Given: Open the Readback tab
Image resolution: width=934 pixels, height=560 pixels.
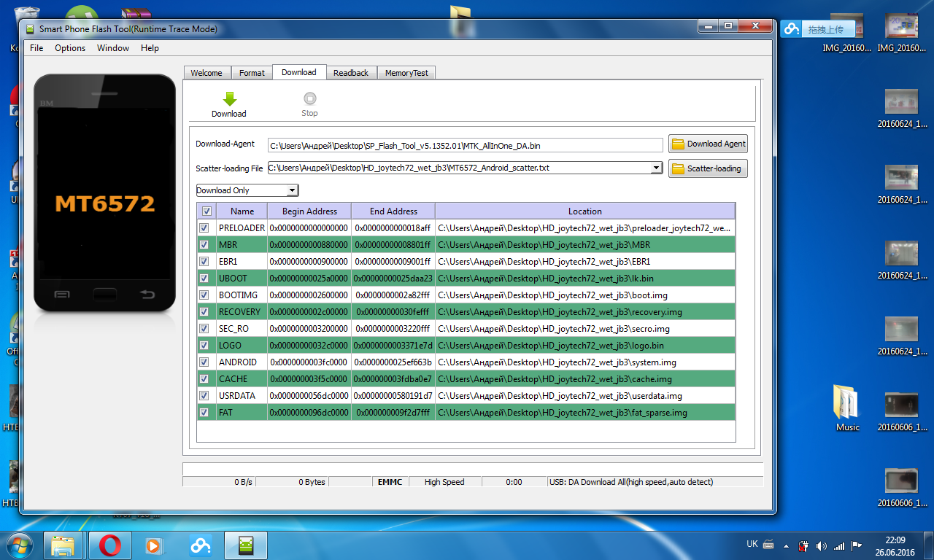Looking at the screenshot, I should [x=351, y=73].
